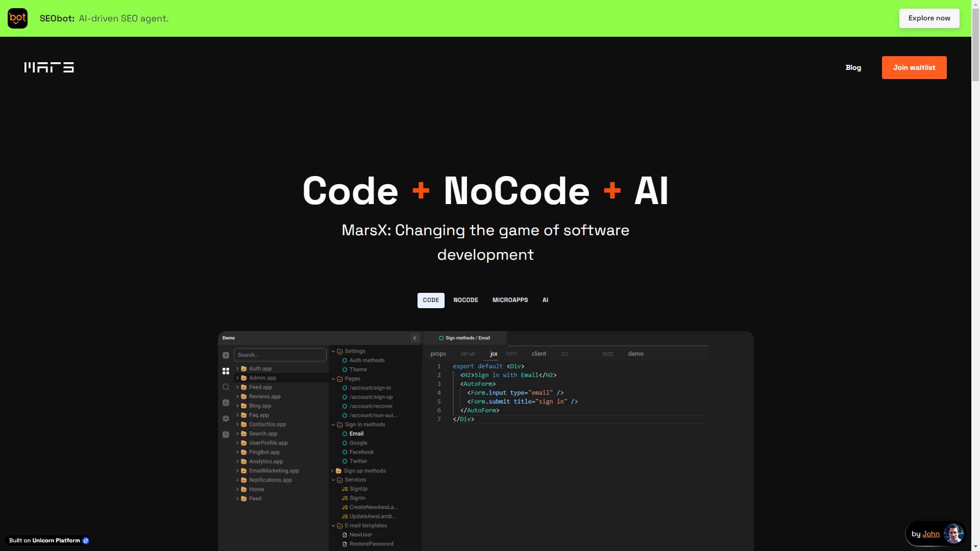Click the add icon above the sidebar grid icon
This screenshot has height=551, width=980.
[226, 355]
